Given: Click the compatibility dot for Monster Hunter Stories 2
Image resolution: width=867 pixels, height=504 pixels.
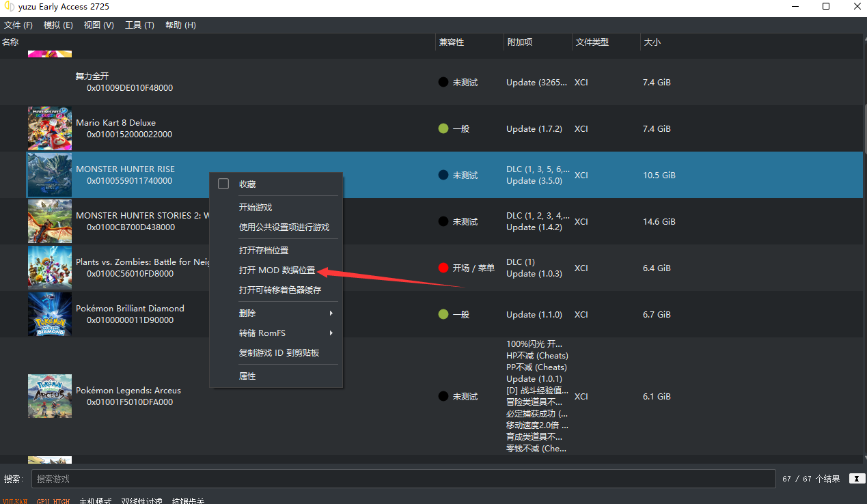Looking at the screenshot, I should (x=443, y=221).
